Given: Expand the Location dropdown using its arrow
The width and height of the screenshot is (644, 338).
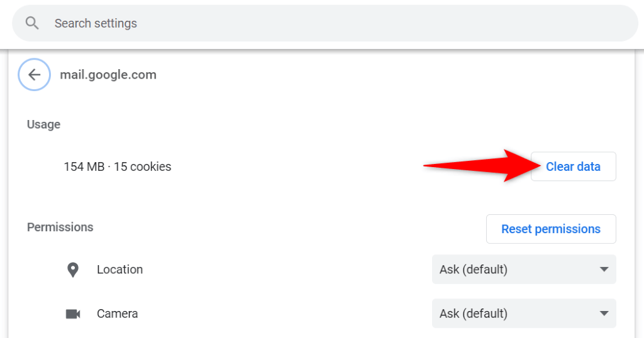Looking at the screenshot, I should pyautogui.click(x=604, y=270).
